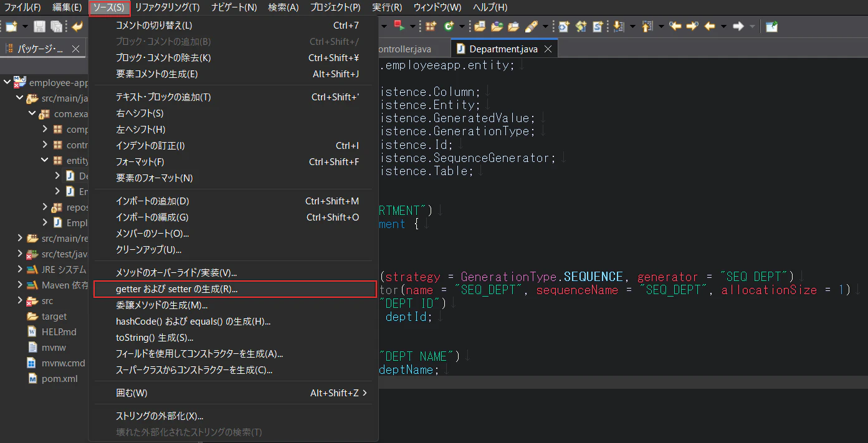Viewport: 868px width, 443px height.
Task: Collapse the src/main/java source folder
Action: tap(19, 98)
